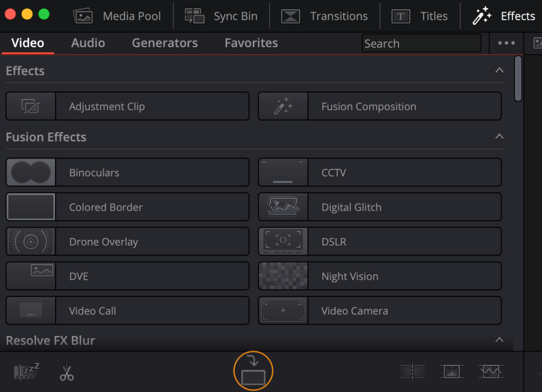The image size is (542, 392).
Task: Click the Cut transition icon
Action: point(412,372)
